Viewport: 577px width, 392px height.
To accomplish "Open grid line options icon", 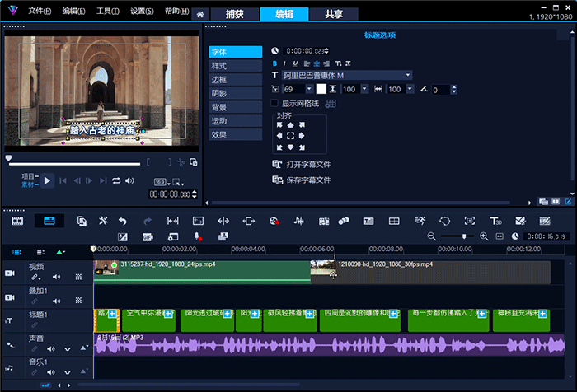I will tap(331, 104).
